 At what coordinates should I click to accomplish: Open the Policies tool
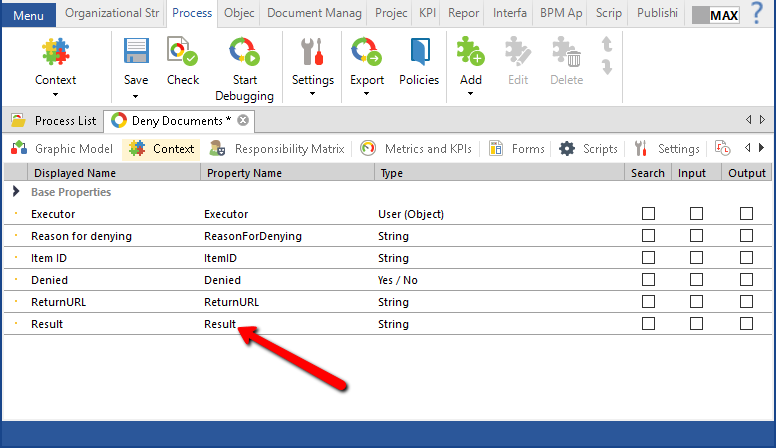click(419, 53)
